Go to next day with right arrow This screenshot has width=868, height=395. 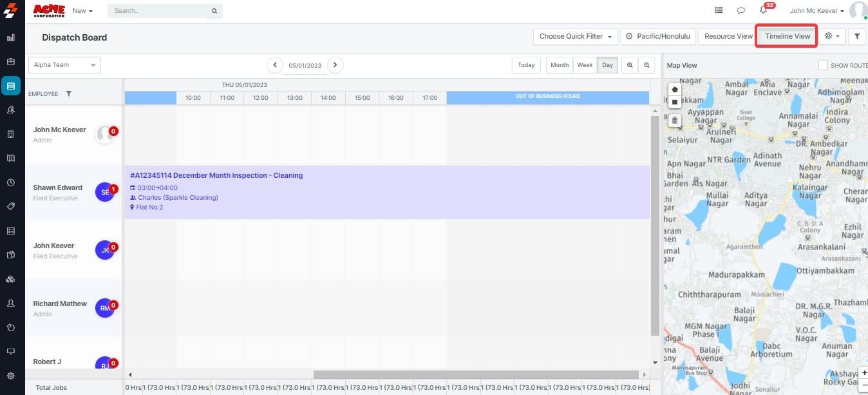pyautogui.click(x=335, y=65)
